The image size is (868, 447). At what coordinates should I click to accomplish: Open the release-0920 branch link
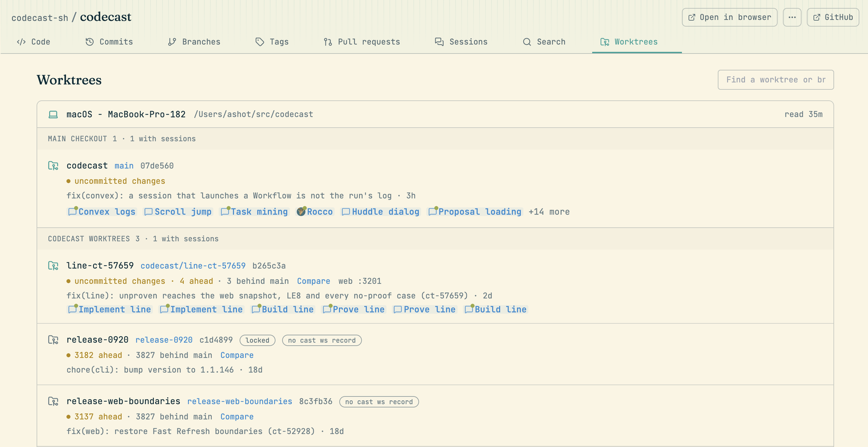click(164, 340)
